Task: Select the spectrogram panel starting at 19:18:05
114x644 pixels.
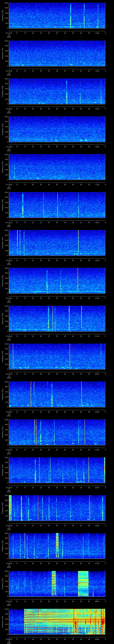Action: [57, 243]
